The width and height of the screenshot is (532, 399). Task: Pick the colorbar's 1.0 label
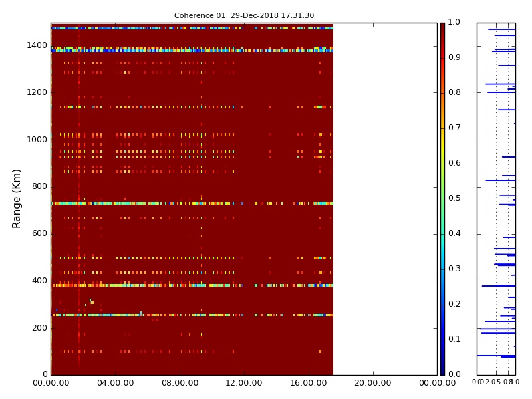point(454,22)
